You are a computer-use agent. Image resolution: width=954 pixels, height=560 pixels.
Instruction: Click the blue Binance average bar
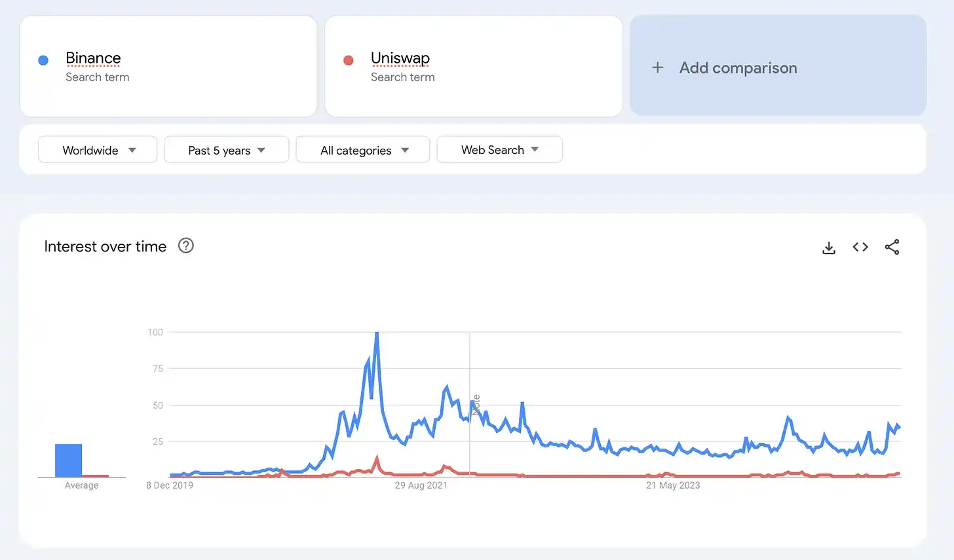click(x=68, y=460)
